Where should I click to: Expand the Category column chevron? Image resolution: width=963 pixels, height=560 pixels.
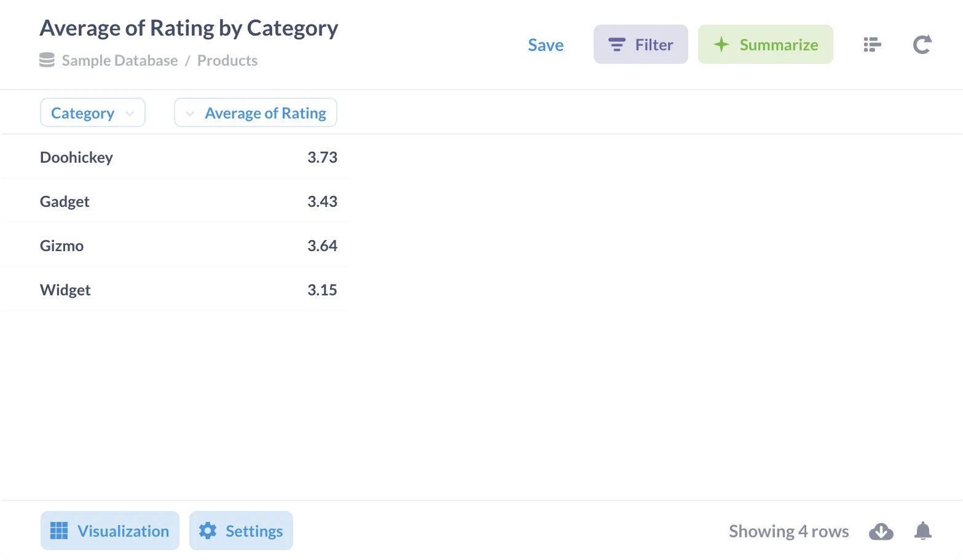click(x=130, y=114)
